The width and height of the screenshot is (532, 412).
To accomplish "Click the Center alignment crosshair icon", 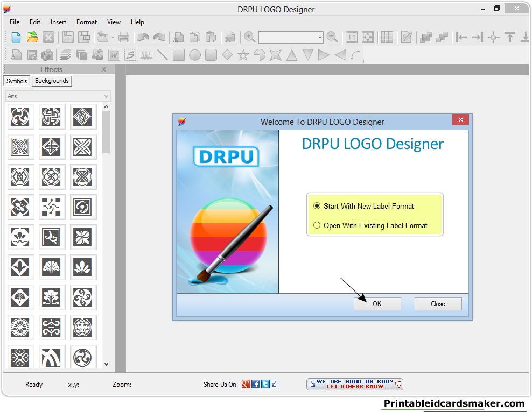I will pyautogui.click(x=494, y=37).
